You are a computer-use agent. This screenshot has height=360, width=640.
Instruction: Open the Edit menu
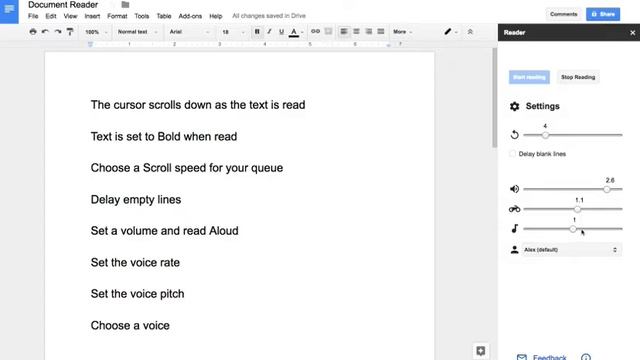(x=51, y=16)
